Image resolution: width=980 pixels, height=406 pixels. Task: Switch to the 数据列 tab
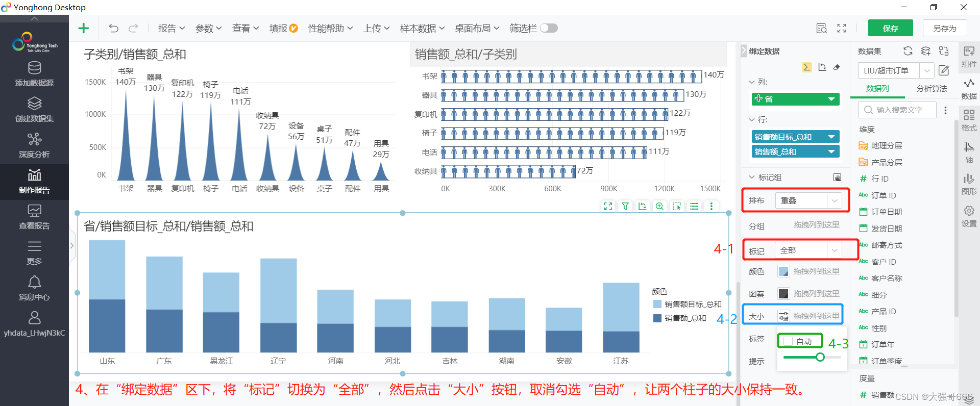877,88
